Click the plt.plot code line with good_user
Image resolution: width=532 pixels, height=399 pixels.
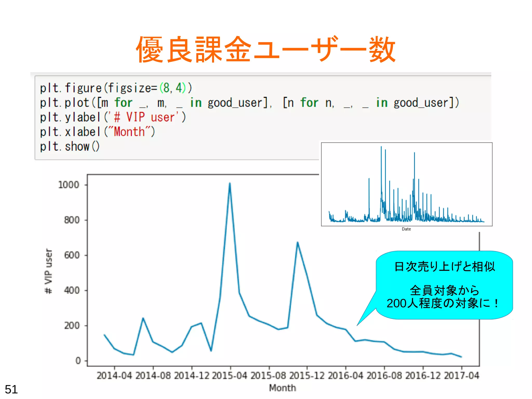(x=249, y=103)
